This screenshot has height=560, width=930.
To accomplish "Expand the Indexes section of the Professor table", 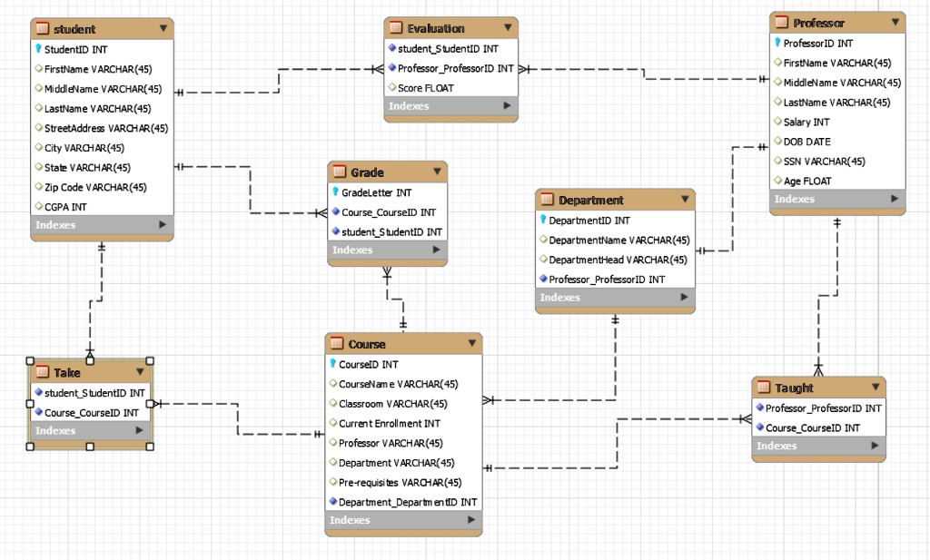I will tap(893, 198).
